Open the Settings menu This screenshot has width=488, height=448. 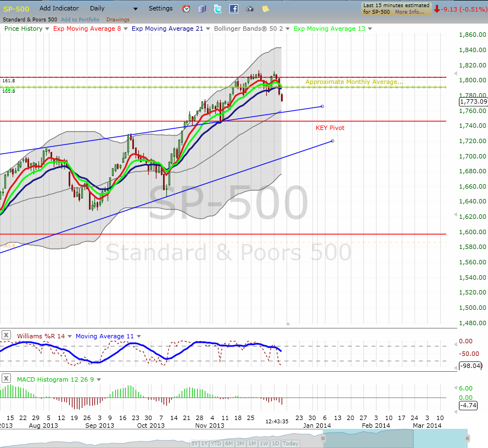pos(161,8)
